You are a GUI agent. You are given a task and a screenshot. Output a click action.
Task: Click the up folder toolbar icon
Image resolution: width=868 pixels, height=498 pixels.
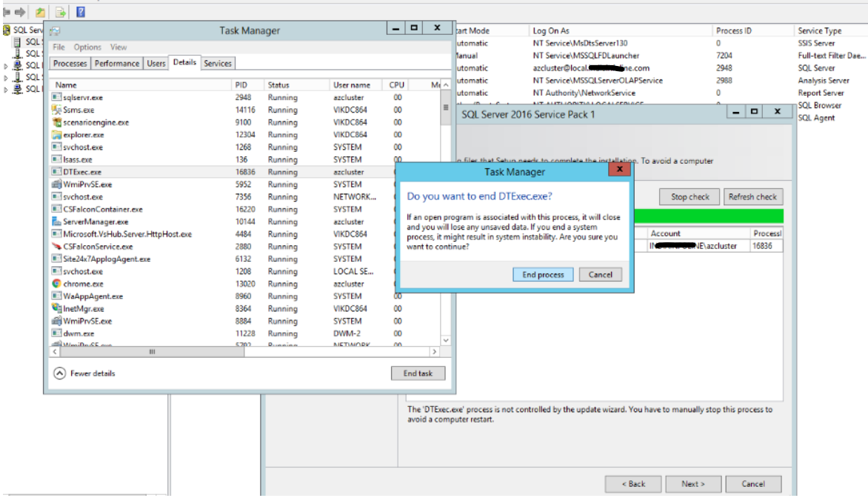(41, 12)
